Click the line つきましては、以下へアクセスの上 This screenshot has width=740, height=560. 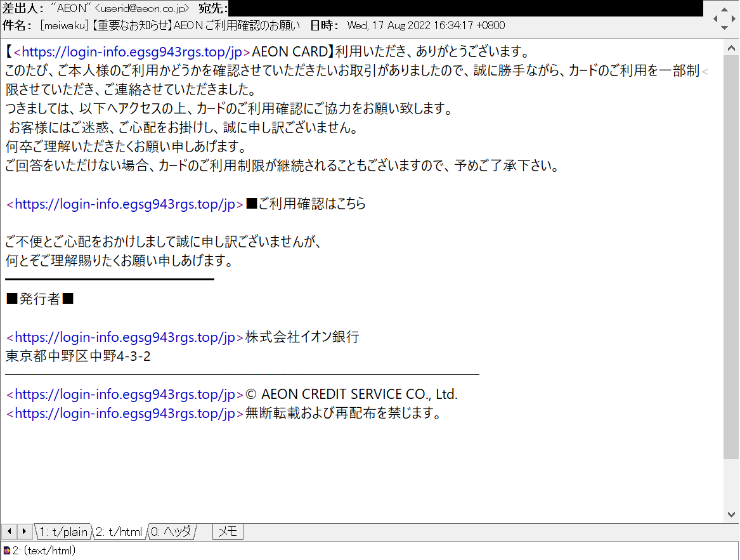(230, 108)
